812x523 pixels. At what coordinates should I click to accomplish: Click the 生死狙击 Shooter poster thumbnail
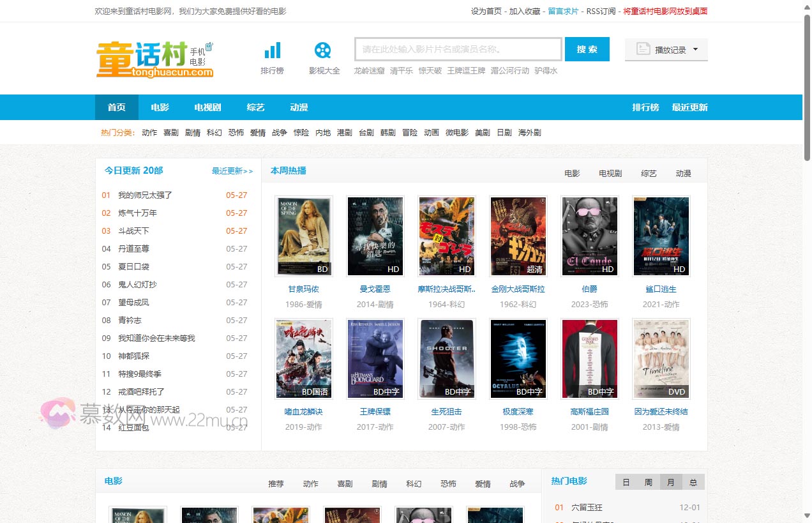447,359
